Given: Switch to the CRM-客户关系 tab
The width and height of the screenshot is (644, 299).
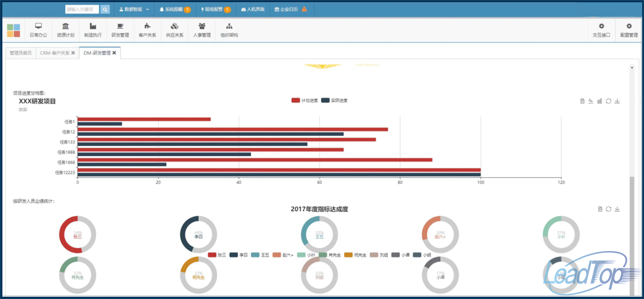Looking at the screenshot, I should pos(55,53).
